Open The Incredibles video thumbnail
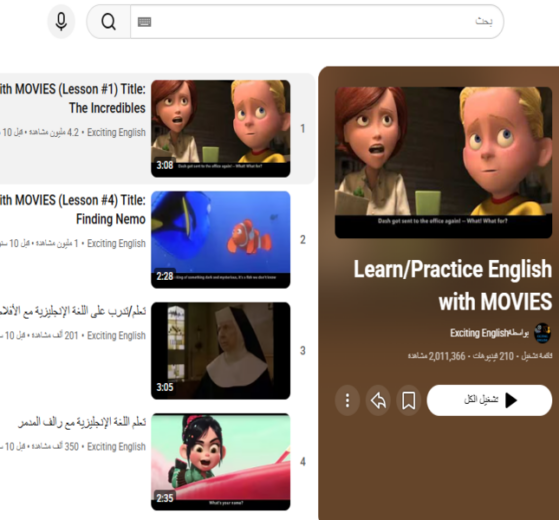 [221, 128]
